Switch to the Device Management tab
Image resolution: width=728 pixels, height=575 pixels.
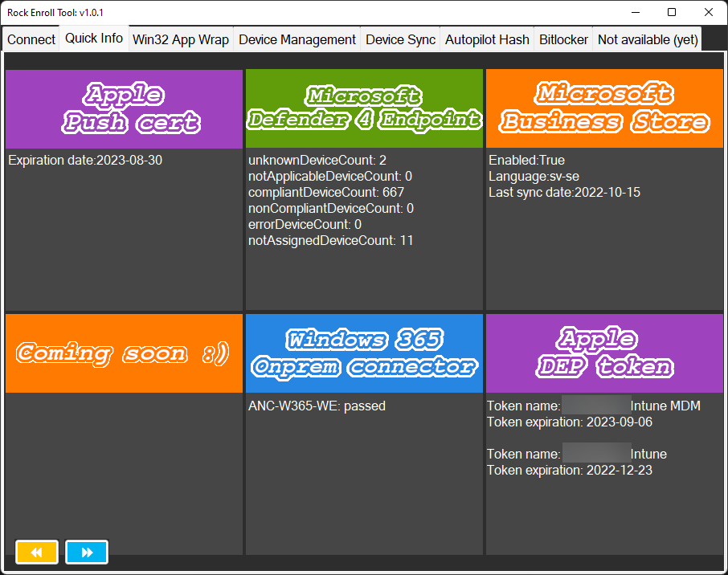click(297, 39)
